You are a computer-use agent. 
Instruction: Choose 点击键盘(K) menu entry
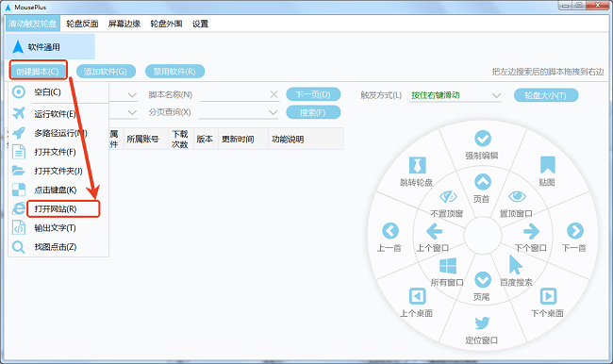point(56,190)
